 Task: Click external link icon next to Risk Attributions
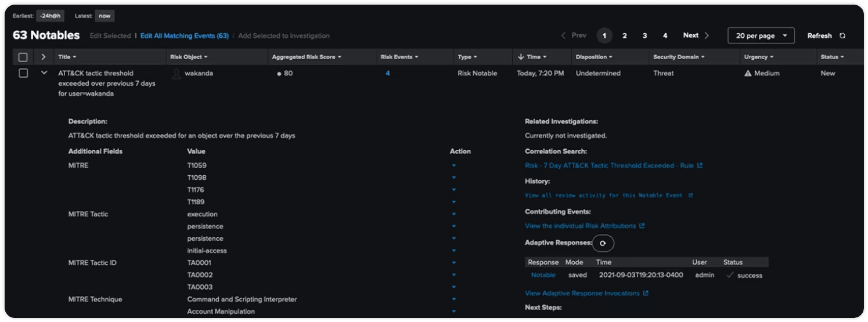[642, 226]
